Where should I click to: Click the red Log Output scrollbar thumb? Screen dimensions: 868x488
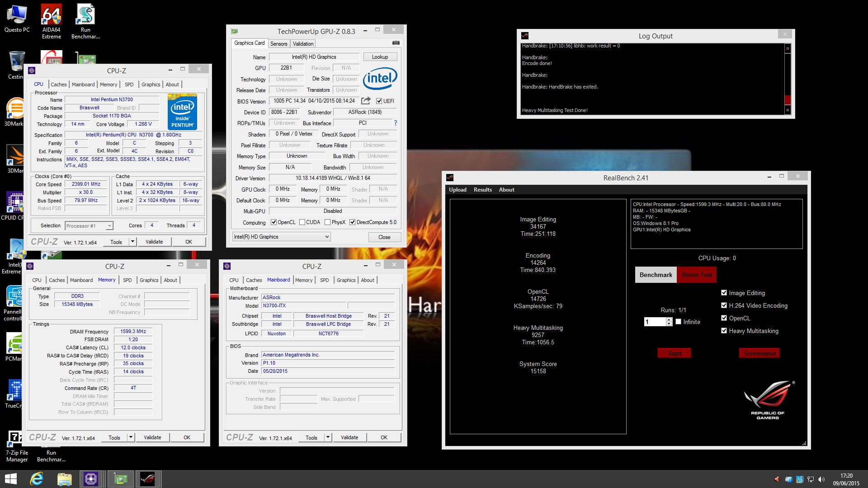788,100
